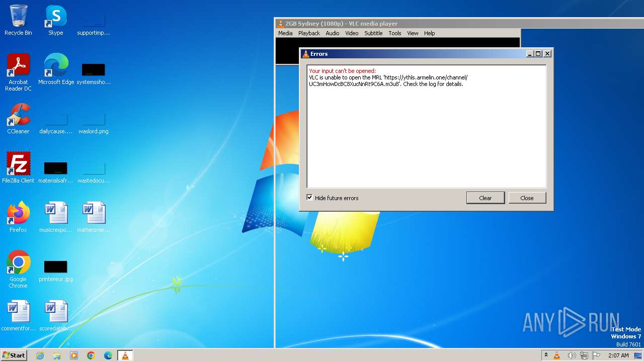The height and width of the screenshot is (362, 644).
Task: Click Clear button in Errors dialog
Action: click(486, 198)
